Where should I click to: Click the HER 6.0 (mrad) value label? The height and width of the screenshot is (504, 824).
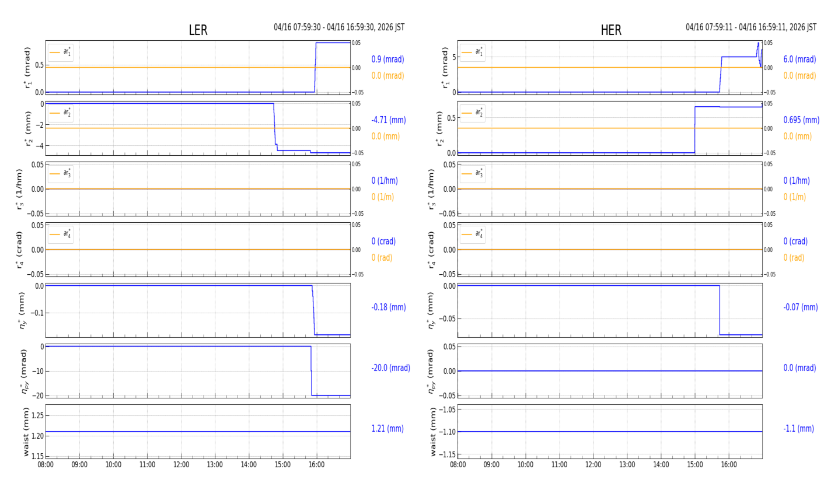click(x=799, y=60)
